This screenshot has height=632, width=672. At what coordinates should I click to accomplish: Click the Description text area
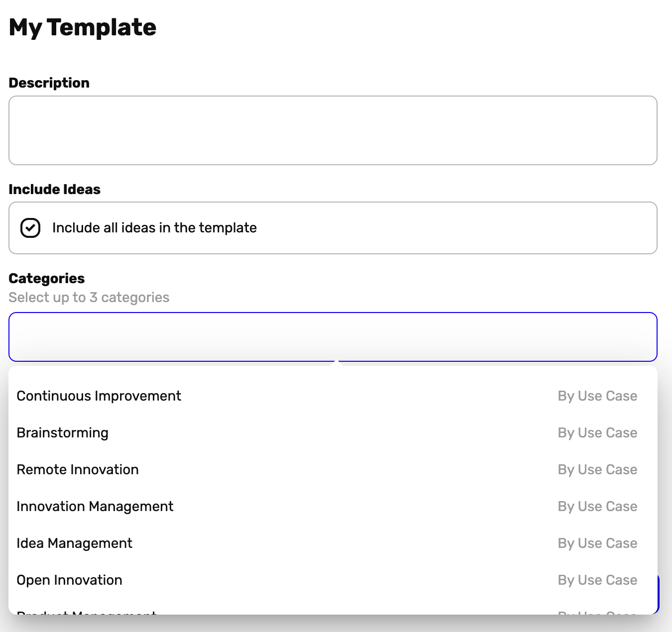(x=333, y=130)
